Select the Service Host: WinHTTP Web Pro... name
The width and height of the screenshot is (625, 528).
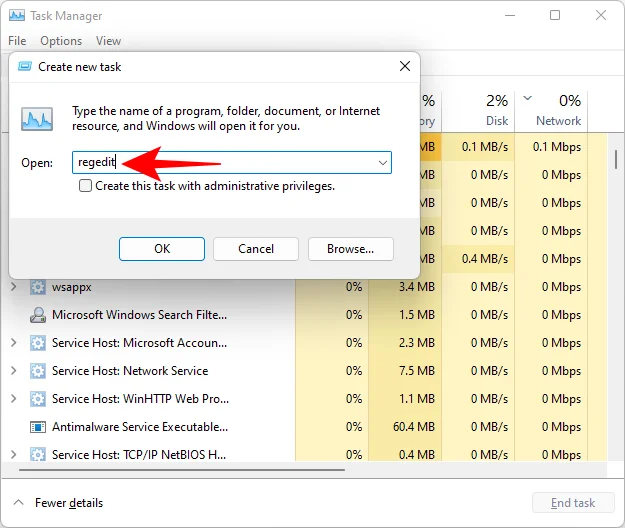tap(140, 399)
